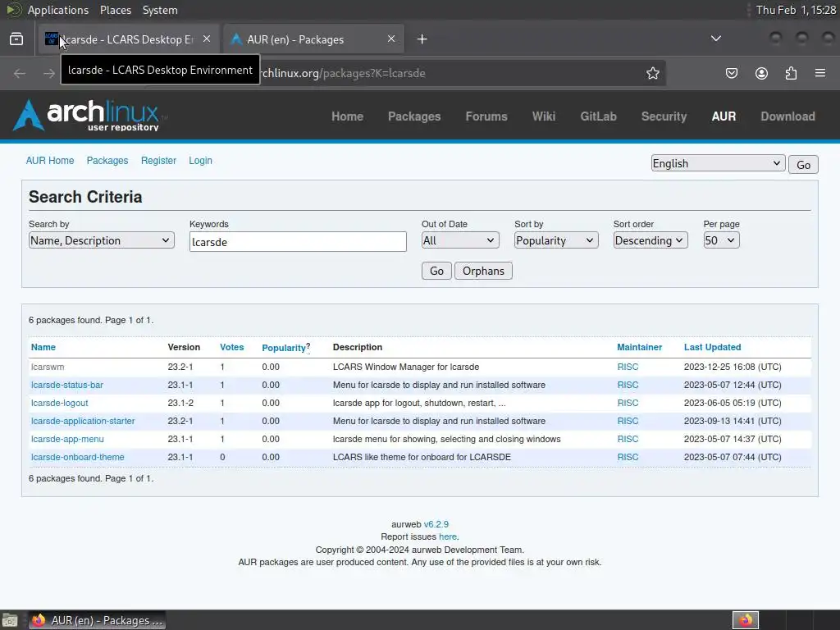Screen dimensions: 840x630
Task: Click the forward navigation arrow
Action: coord(48,73)
